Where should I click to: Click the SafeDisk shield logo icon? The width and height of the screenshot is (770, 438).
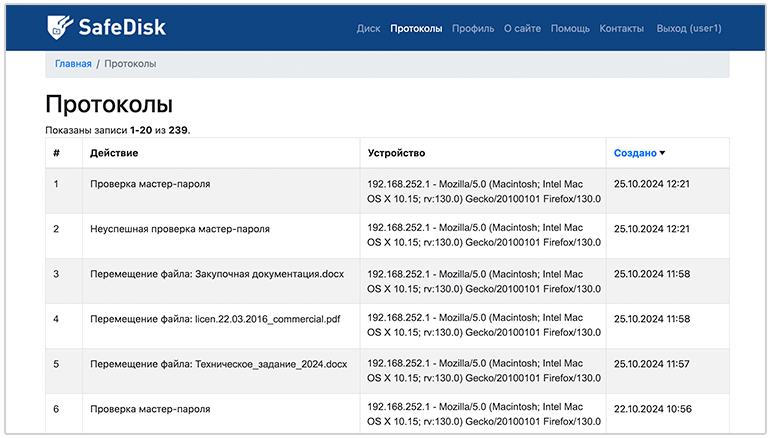(62, 28)
